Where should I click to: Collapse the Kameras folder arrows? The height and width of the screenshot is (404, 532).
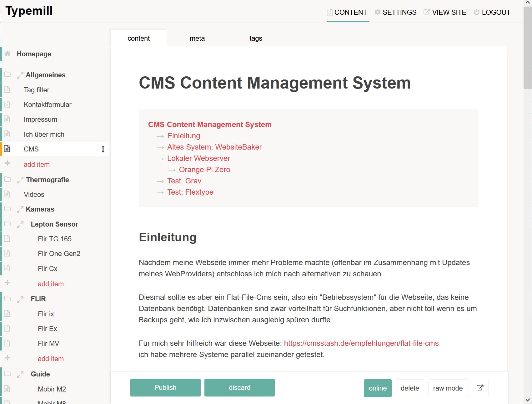20,210
